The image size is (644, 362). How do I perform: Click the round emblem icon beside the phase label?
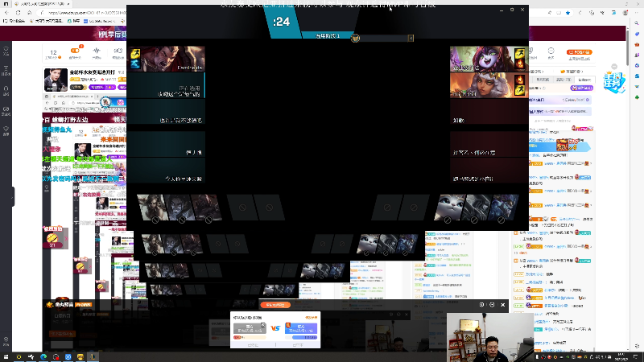click(x=355, y=38)
